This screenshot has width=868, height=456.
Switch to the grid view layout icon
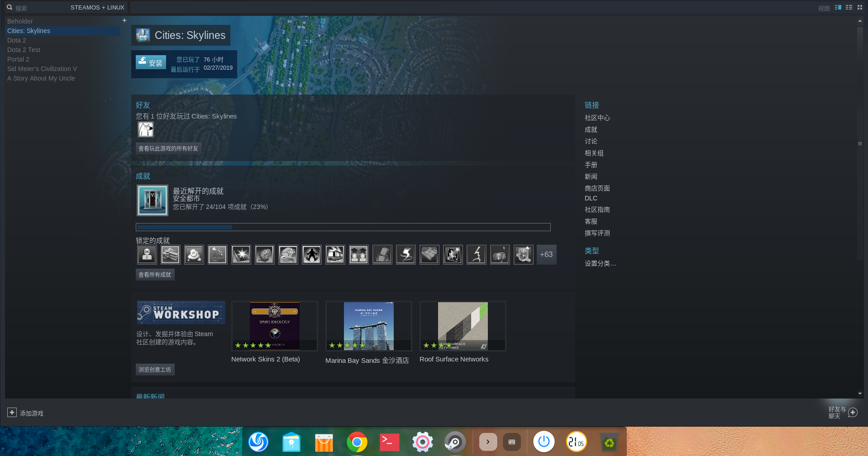tap(860, 7)
